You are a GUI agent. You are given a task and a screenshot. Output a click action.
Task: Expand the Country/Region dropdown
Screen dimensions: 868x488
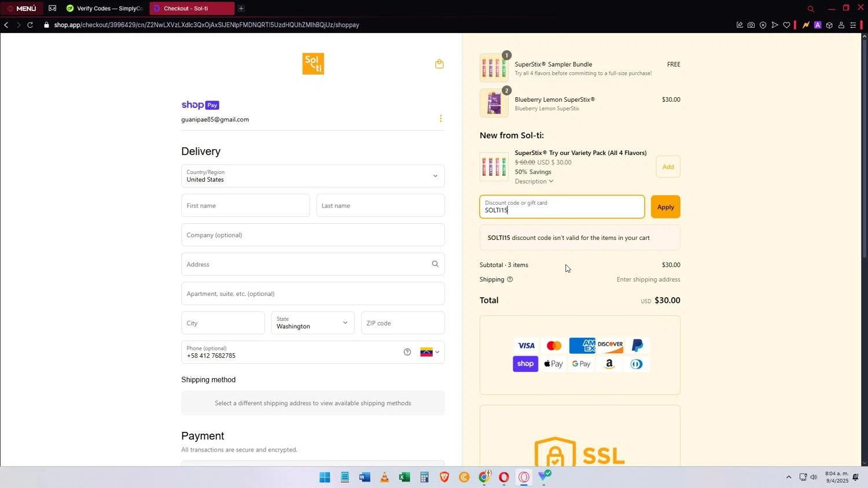pos(312,176)
